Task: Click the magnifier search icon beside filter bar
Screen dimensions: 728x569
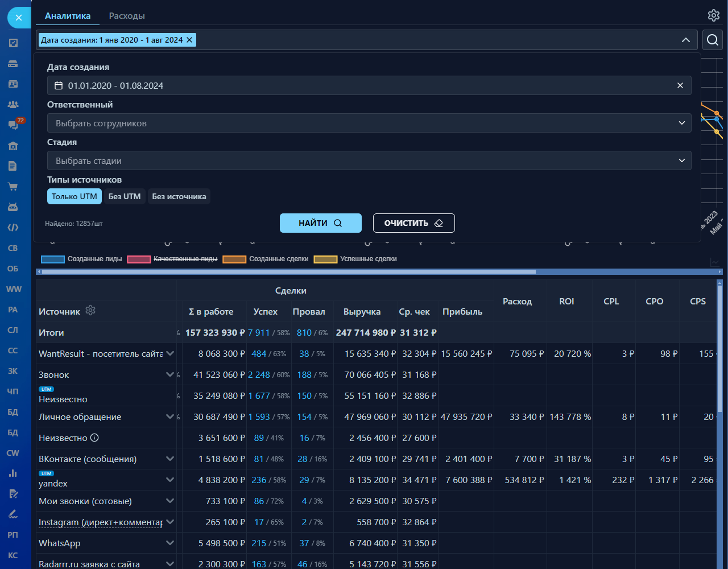Action: 712,40
